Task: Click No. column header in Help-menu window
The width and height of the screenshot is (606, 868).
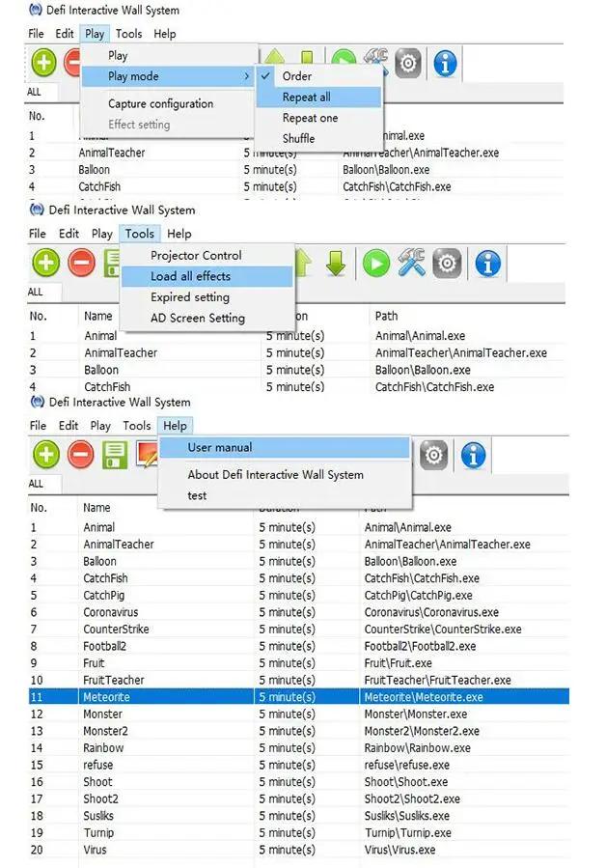Action: 39,507
